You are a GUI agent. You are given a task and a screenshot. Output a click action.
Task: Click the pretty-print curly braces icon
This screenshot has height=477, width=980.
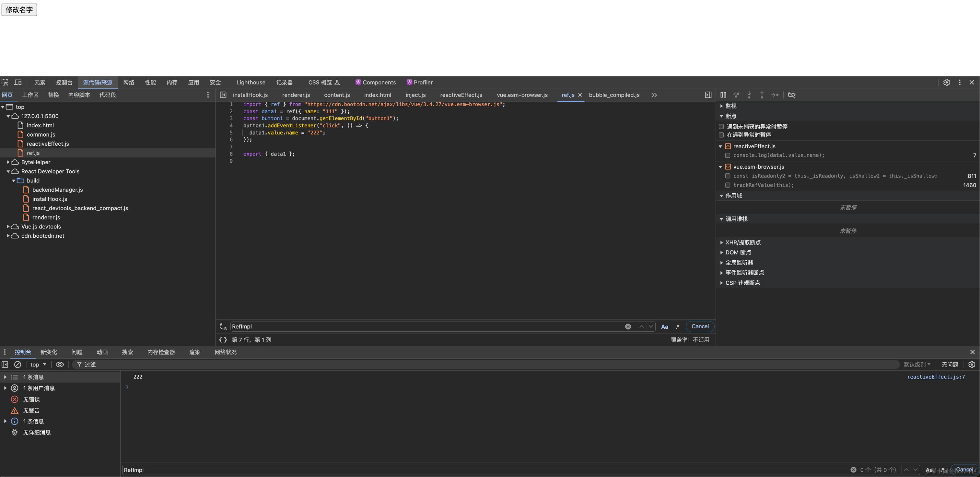pos(223,340)
